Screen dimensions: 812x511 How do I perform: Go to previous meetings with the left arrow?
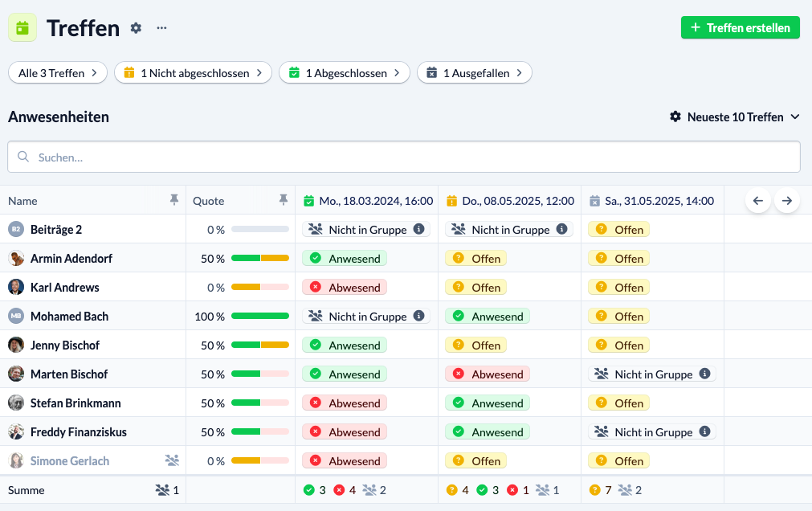point(758,201)
